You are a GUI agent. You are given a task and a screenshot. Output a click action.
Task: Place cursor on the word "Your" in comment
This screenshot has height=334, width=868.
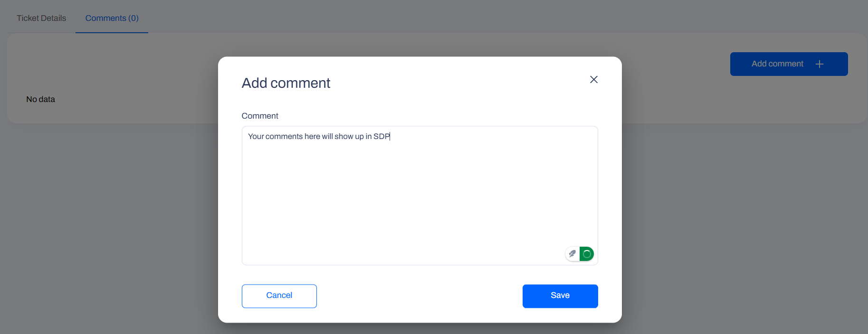[256, 137]
